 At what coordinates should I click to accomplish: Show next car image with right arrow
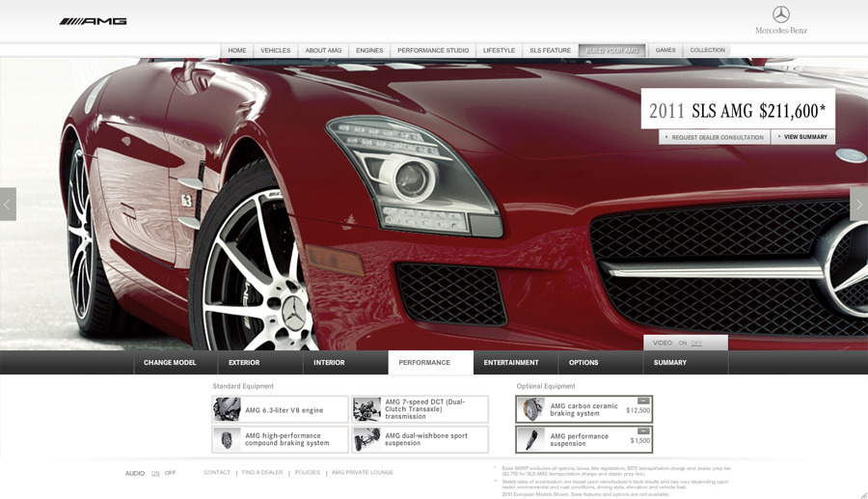(859, 205)
